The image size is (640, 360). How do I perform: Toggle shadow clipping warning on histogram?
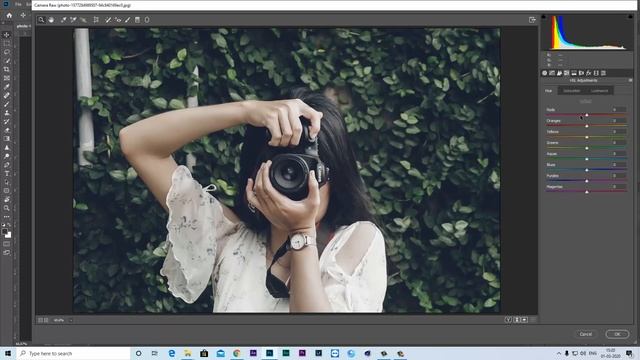(x=543, y=17)
